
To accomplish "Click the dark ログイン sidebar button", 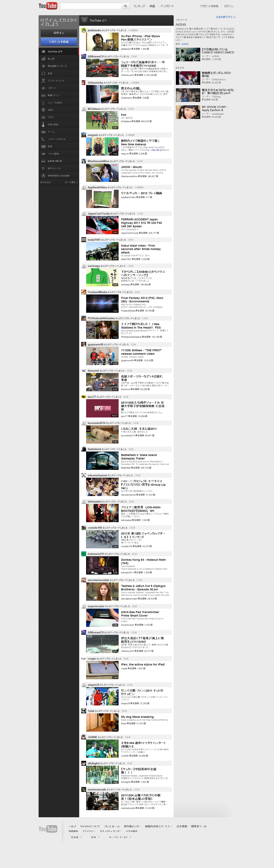I will 59,33.
